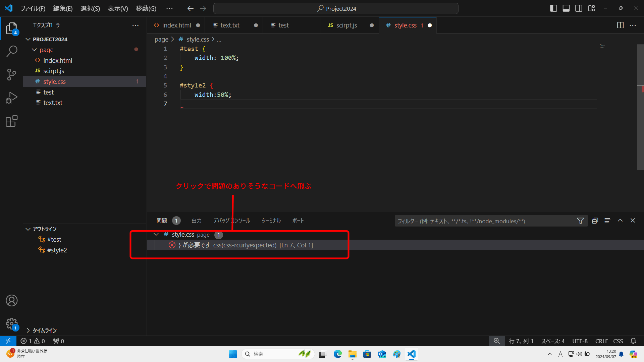Click page in the breadcrumb path

click(161, 39)
